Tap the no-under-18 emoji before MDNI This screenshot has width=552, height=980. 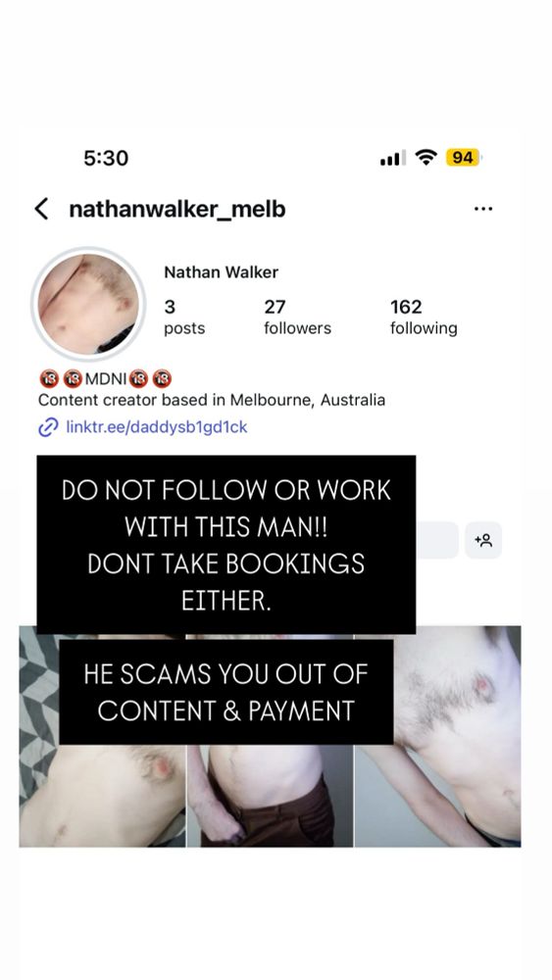(74, 378)
